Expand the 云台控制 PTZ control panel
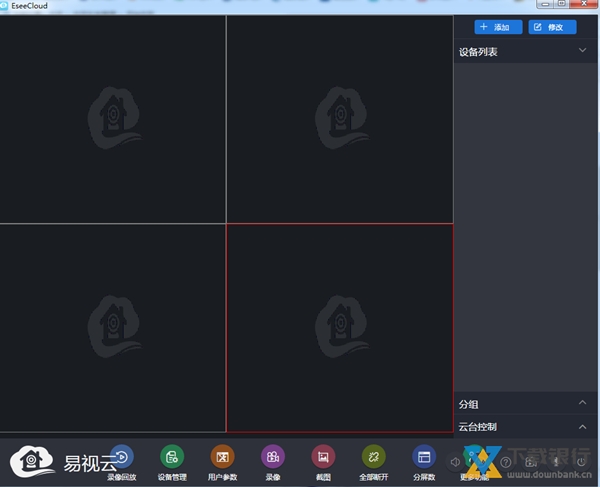This screenshot has width=600, height=487. [x=582, y=427]
